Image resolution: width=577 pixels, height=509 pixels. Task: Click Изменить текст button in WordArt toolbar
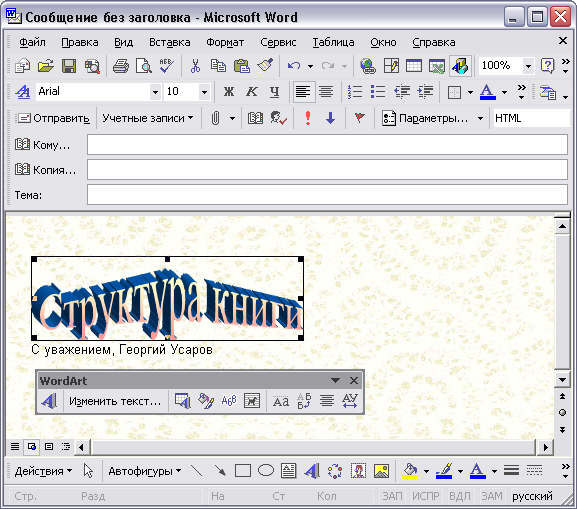[115, 401]
